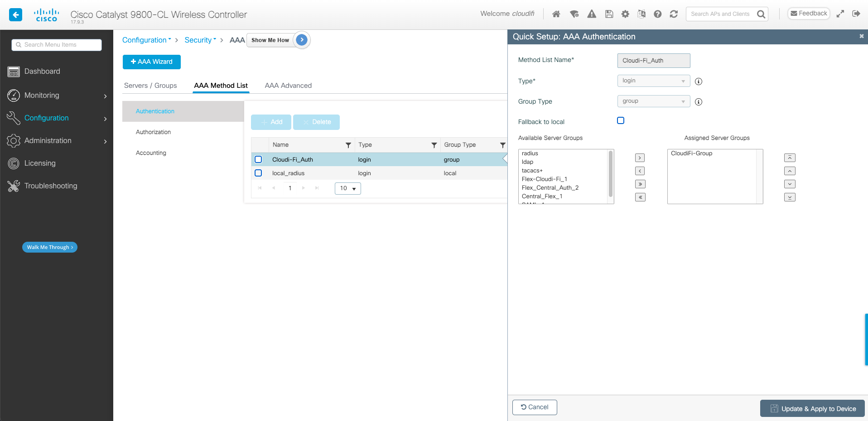Open settings gear icon in header

coord(625,14)
